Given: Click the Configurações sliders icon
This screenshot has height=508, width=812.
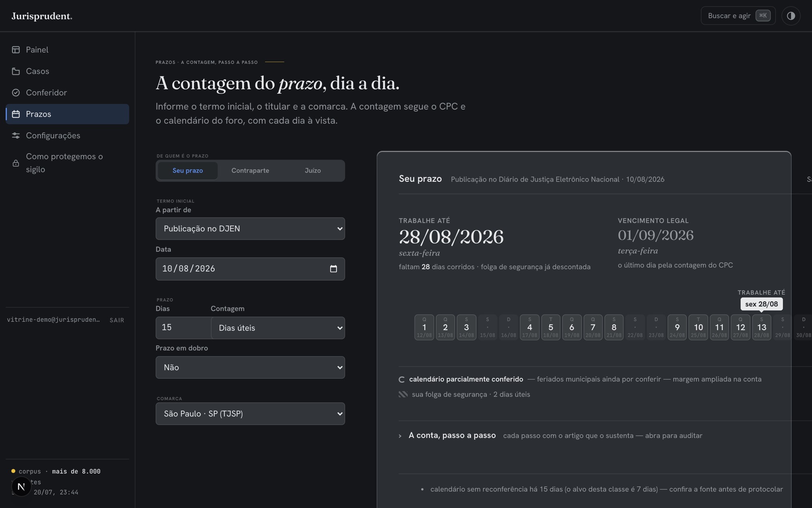Looking at the screenshot, I should [16, 135].
